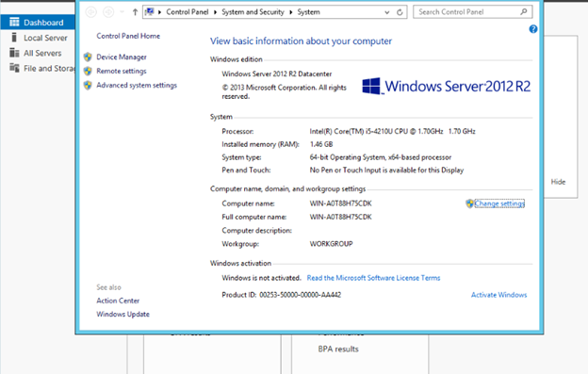Viewport: 588px width, 374px height.
Task: Click Change settings link
Action: coord(499,203)
